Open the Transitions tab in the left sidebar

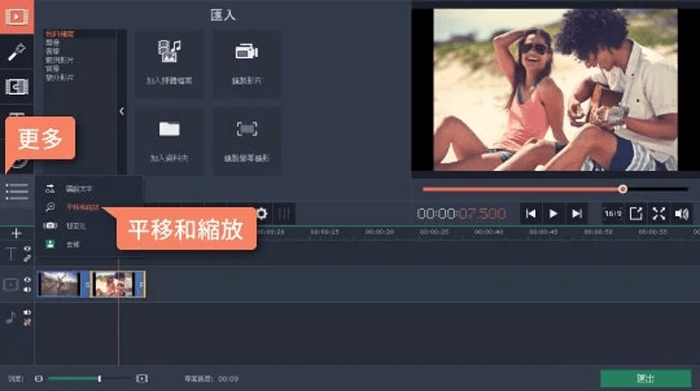(x=17, y=87)
